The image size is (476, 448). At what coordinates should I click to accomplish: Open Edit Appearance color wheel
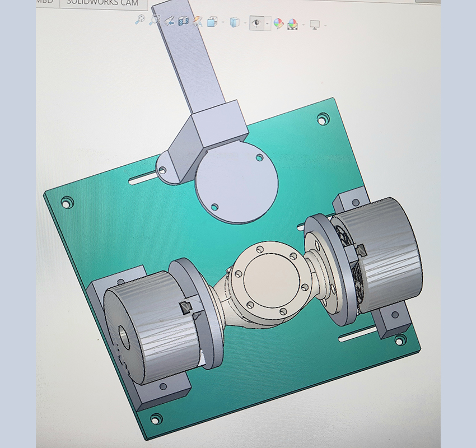(x=278, y=24)
